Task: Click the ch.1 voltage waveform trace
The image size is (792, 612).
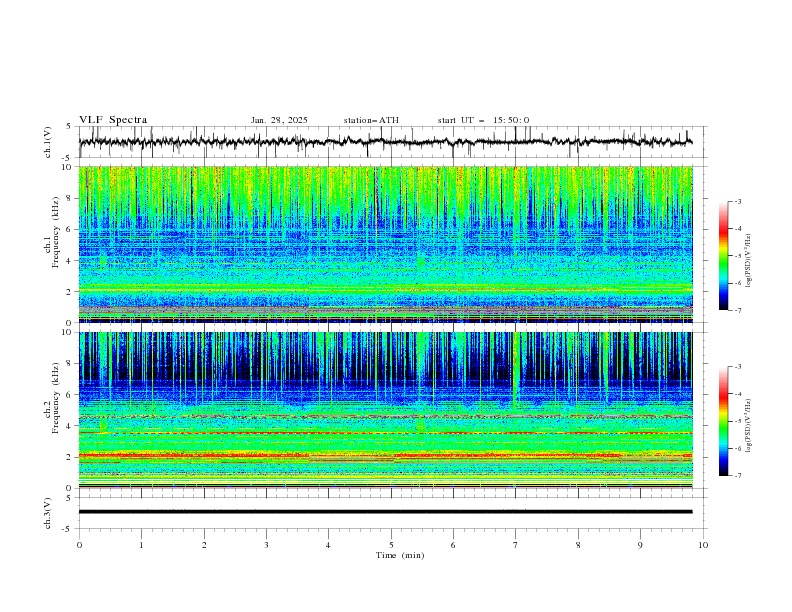Action: [385, 142]
